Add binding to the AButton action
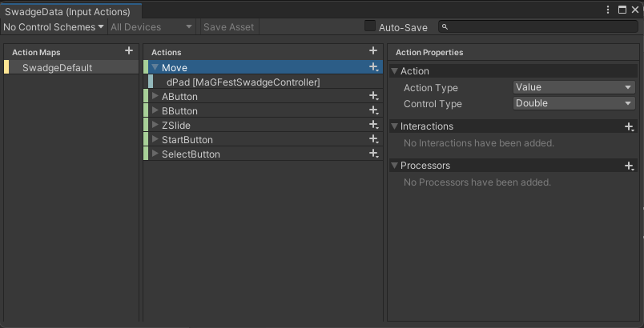This screenshot has width=644, height=328. coord(373,97)
